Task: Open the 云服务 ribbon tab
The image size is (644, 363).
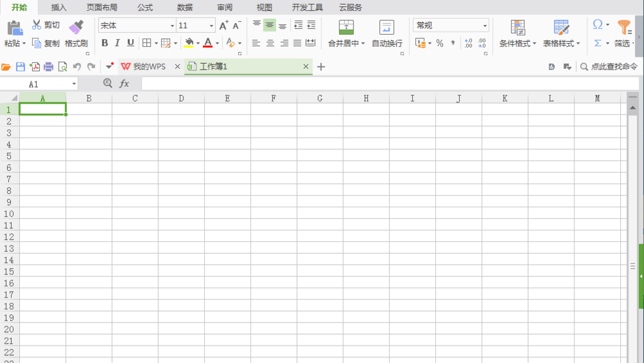Action: (x=350, y=7)
